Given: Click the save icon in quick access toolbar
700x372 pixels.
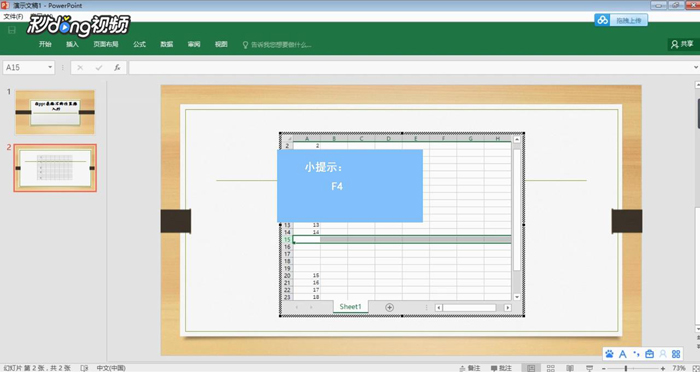Looking at the screenshot, I should pyautogui.click(x=12, y=30).
